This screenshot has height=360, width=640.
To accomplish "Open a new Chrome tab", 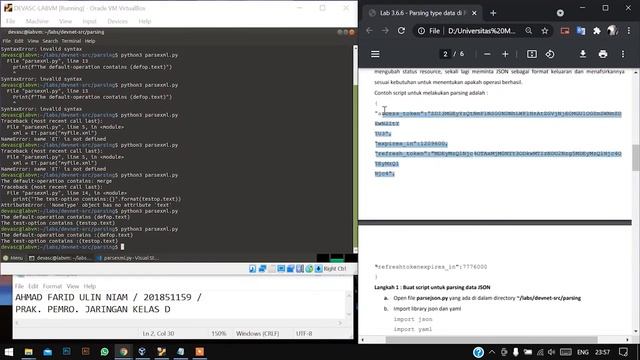I will 493,13.
